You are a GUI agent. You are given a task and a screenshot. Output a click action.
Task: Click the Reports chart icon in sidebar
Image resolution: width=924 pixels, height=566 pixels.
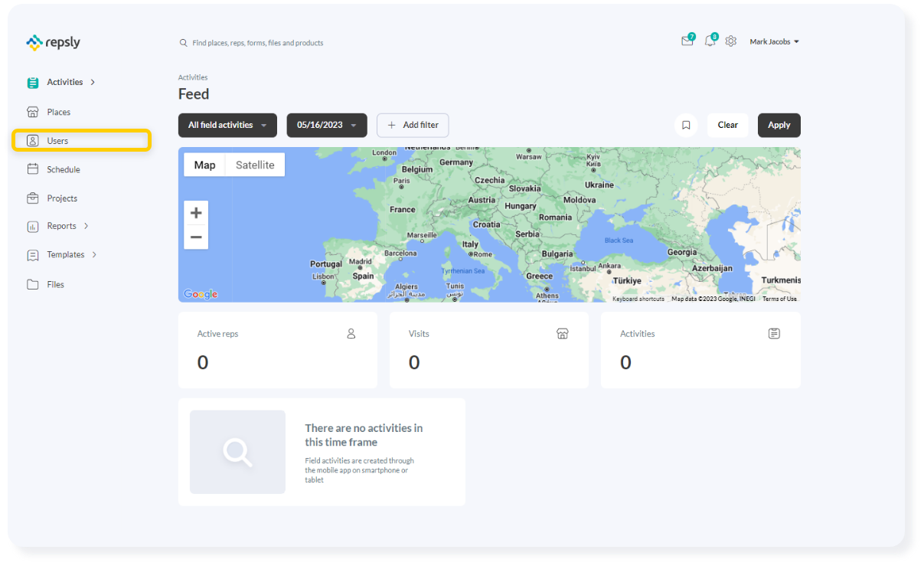33,227
